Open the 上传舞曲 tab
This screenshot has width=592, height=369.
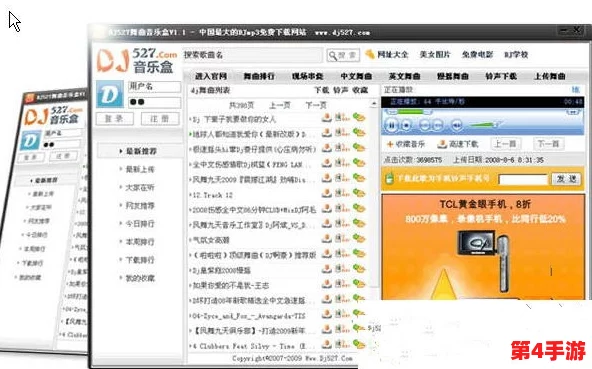click(x=550, y=76)
